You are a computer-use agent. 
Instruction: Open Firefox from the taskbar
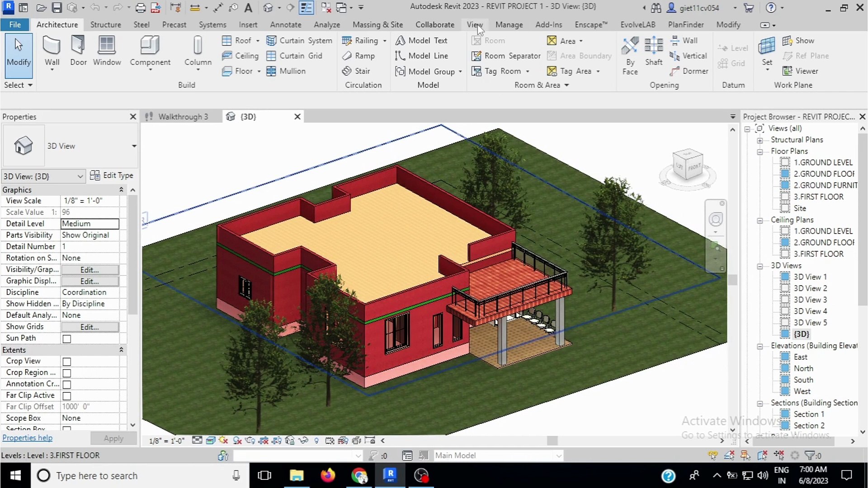click(328, 475)
